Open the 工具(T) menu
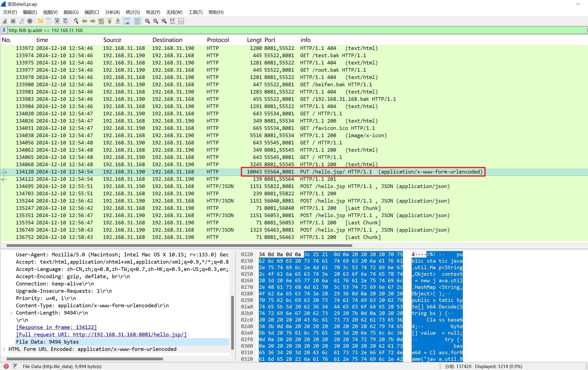Screen dimensions: 588x370 click(195, 12)
